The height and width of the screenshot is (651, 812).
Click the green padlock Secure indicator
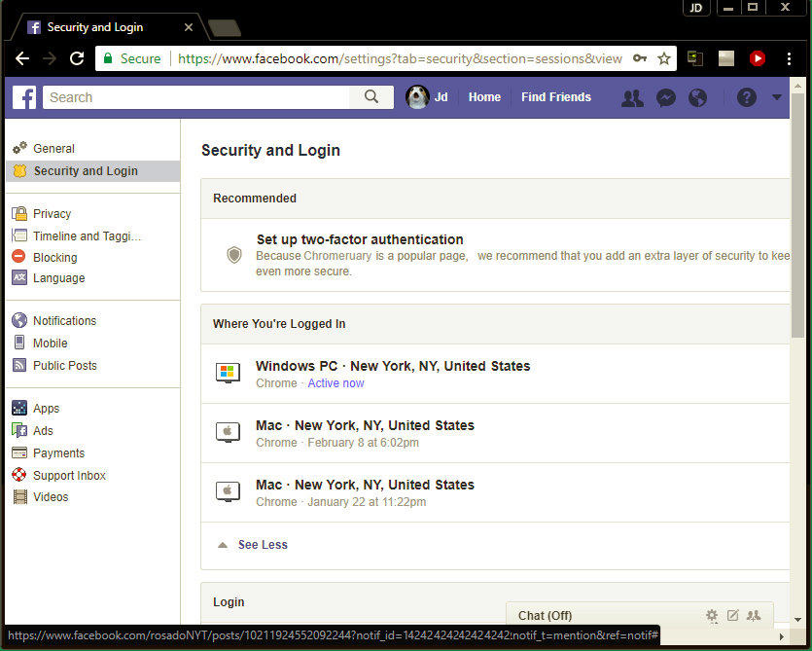coord(132,58)
